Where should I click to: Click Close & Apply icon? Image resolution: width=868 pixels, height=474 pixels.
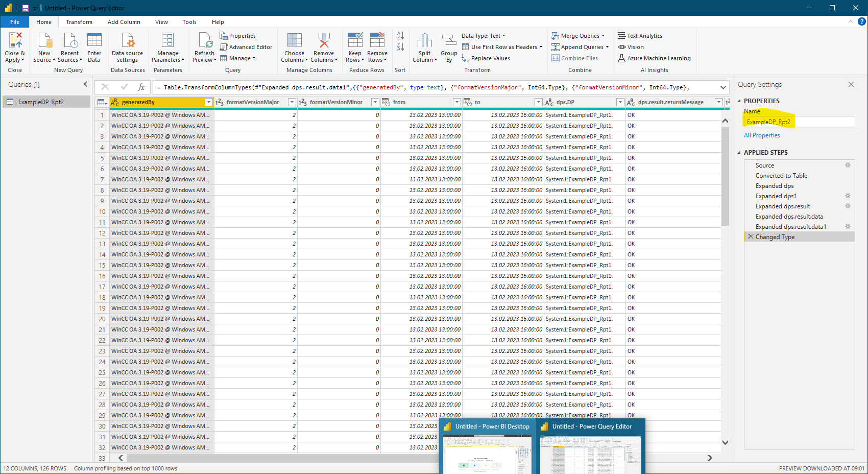(15, 40)
